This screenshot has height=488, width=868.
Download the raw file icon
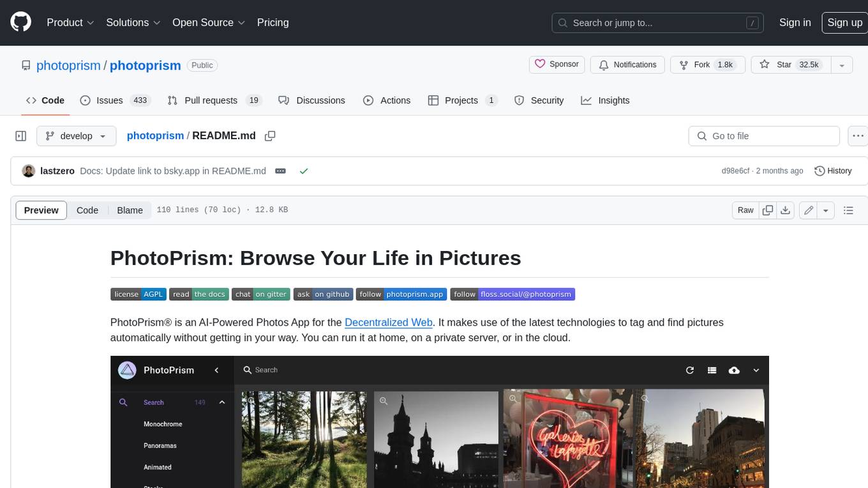pyautogui.click(x=786, y=210)
